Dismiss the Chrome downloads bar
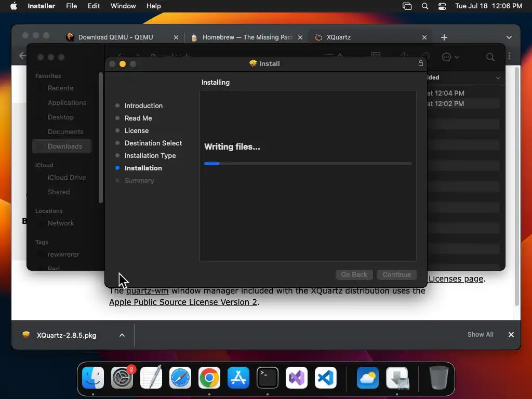Image resolution: width=532 pixels, height=399 pixels. click(511, 335)
